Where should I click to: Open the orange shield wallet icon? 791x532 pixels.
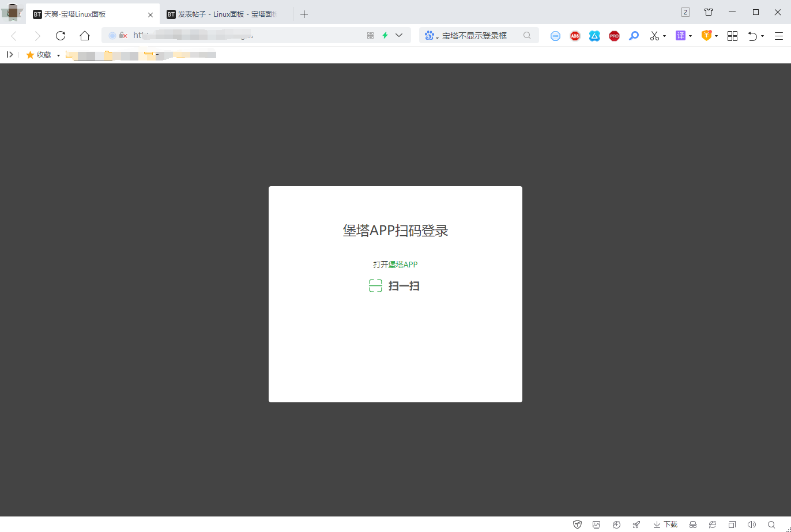point(706,36)
